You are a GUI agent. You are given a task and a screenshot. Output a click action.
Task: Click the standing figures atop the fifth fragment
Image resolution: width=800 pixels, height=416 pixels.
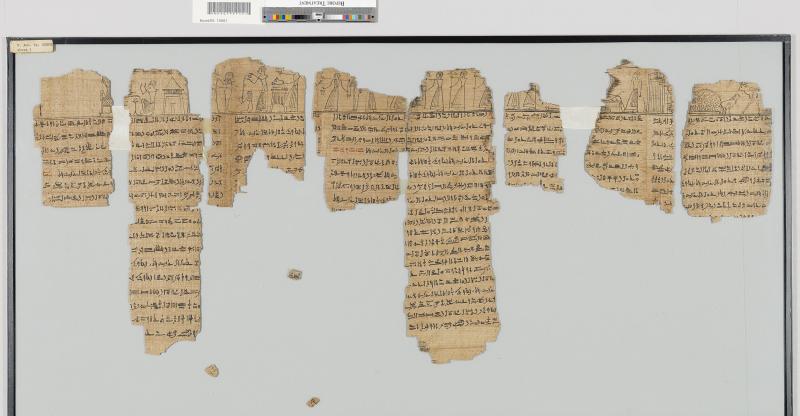450,92
